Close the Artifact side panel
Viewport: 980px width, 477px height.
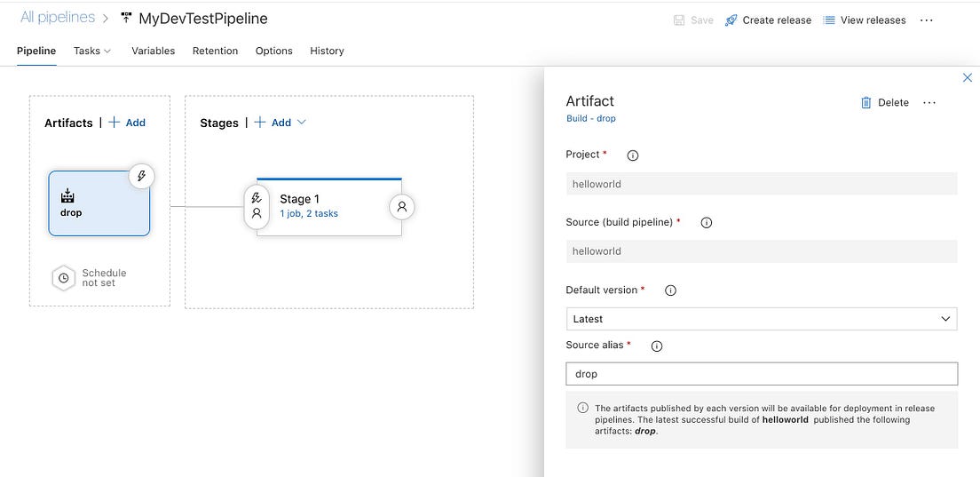pos(968,78)
